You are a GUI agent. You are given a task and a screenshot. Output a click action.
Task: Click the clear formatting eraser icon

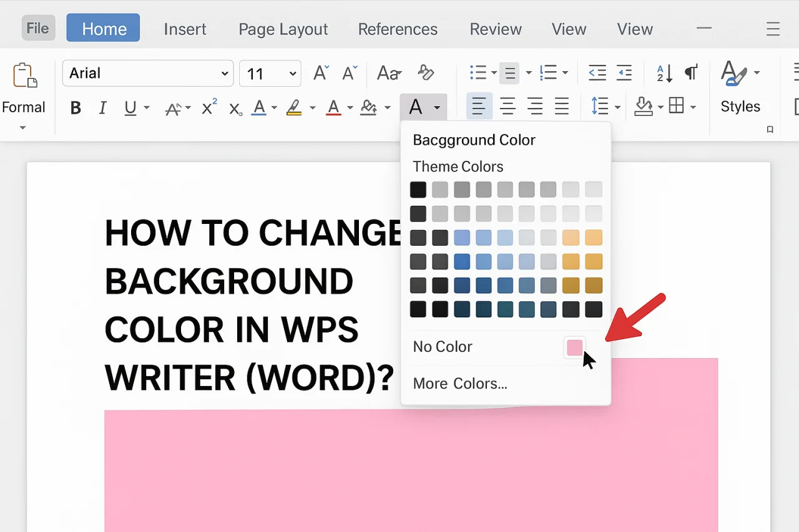pyautogui.click(x=426, y=73)
